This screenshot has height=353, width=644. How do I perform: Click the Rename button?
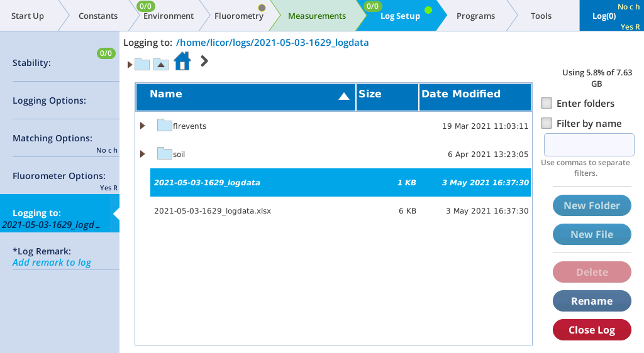tap(591, 301)
